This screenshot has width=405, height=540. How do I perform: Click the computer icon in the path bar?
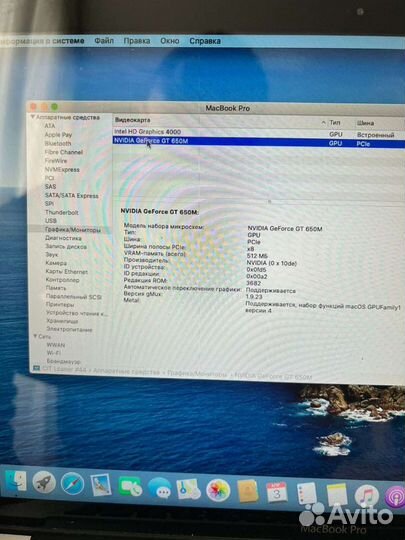pyautogui.click(x=36, y=368)
